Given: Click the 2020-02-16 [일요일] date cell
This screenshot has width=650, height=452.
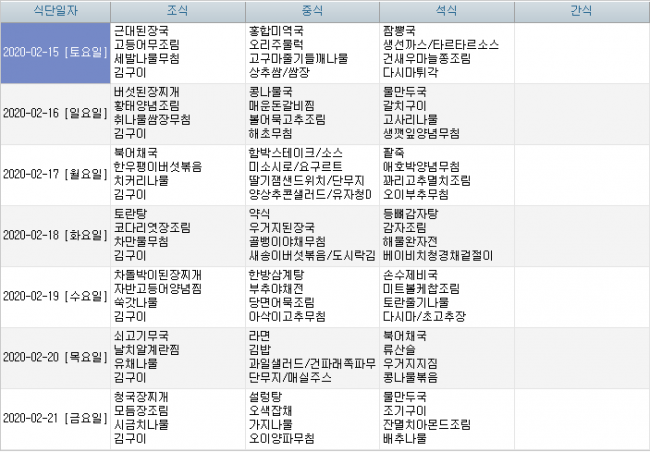Looking at the screenshot, I should tap(54, 113).
